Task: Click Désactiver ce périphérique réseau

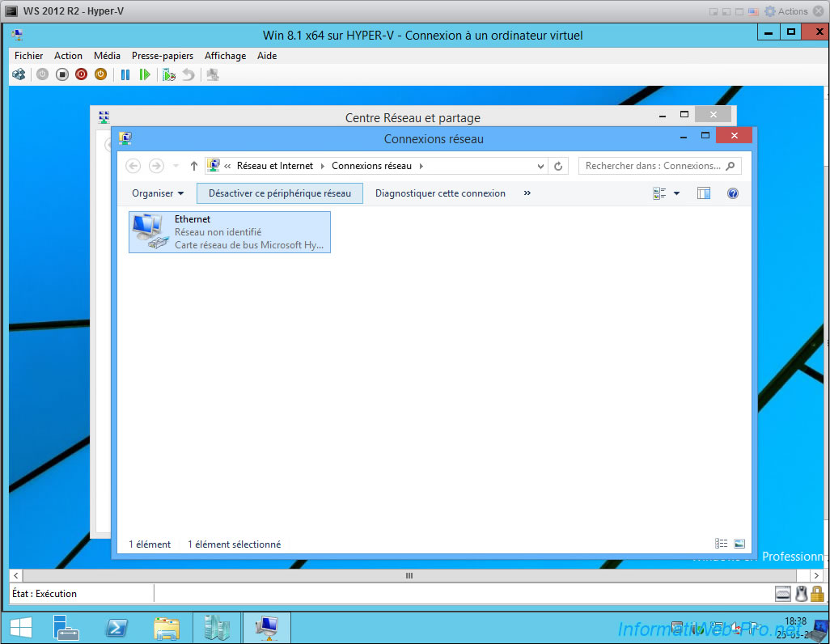Action: click(279, 193)
